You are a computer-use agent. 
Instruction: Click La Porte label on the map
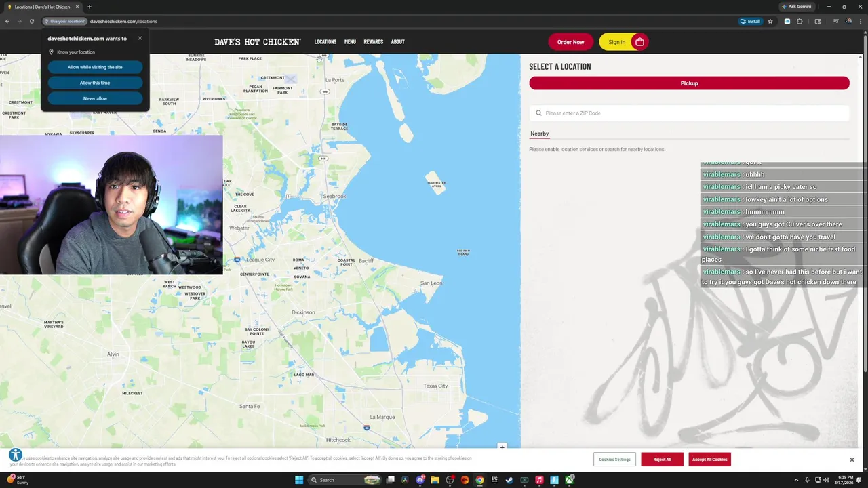tap(334, 80)
